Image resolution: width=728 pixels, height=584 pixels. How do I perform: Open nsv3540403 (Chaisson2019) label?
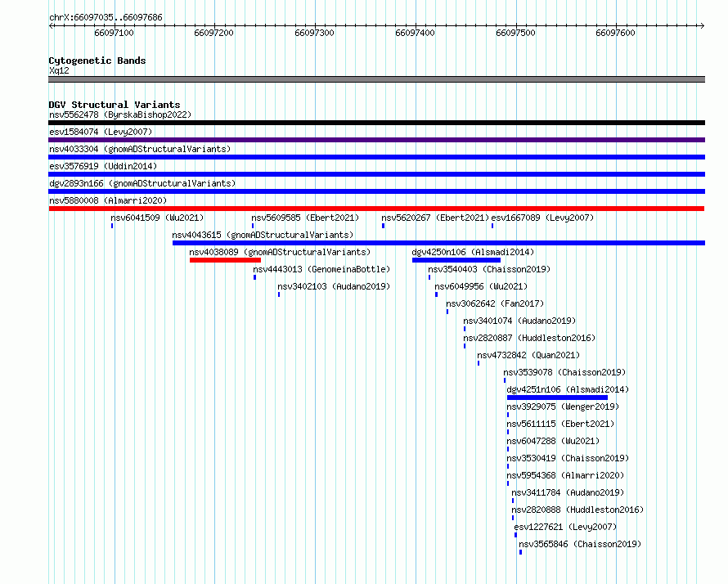(489, 269)
